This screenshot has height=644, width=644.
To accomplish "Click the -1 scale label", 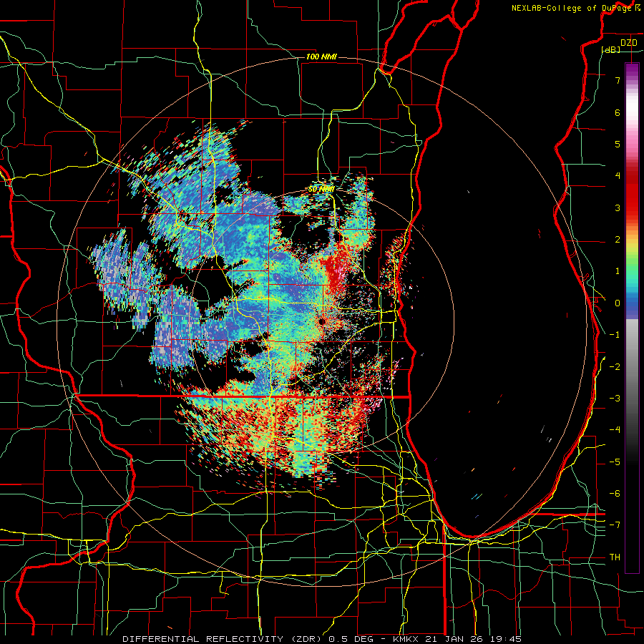I will click(615, 335).
